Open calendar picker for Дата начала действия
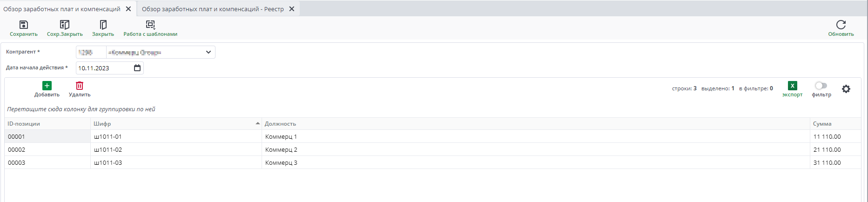The height and width of the screenshot is (202, 868). 137,68
